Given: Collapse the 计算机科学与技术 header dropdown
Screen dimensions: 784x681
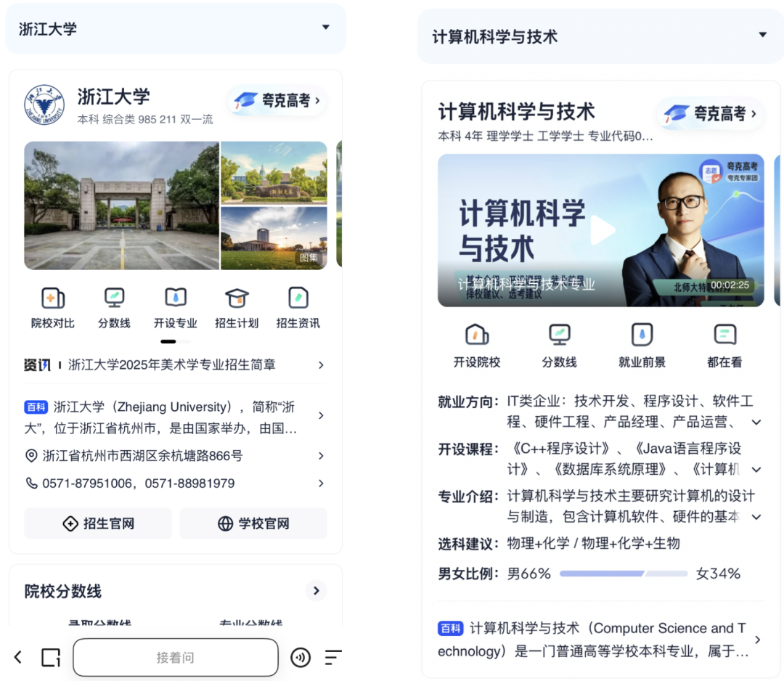Looking at the screenshot, I should coord(762,33).
